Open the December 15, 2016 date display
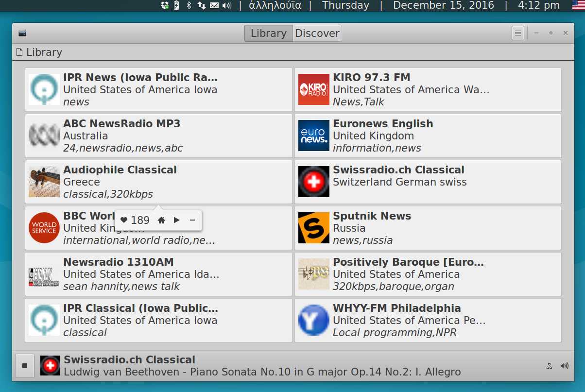This screenshot has width=585, height=392. click(x=444, y=5)
